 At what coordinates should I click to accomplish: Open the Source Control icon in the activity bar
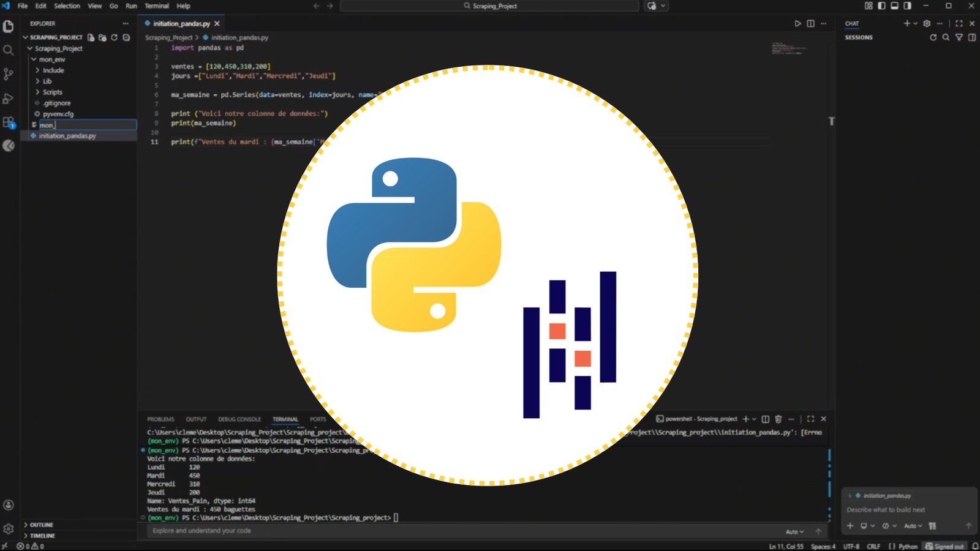click(x=8, y=74)
